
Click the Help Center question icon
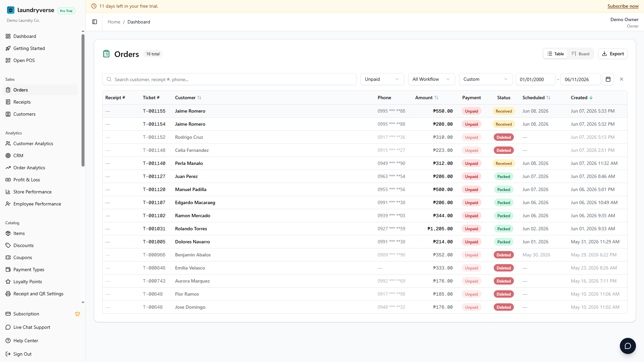click(8, 341)
